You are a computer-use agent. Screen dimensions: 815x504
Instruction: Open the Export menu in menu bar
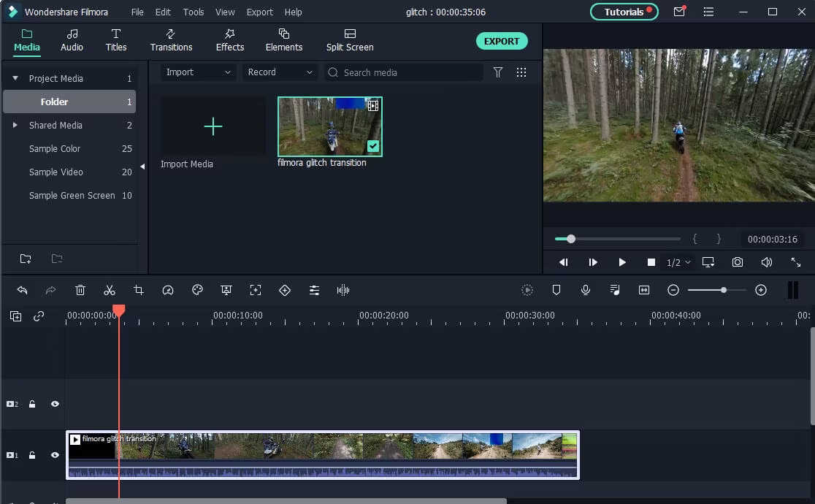point(259,12)
